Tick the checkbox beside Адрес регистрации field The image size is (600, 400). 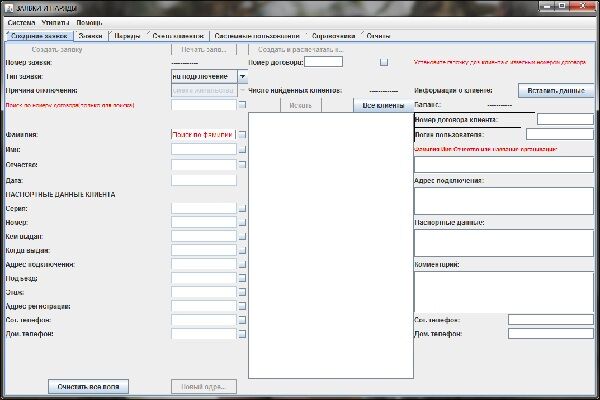(x=242, y=306)
